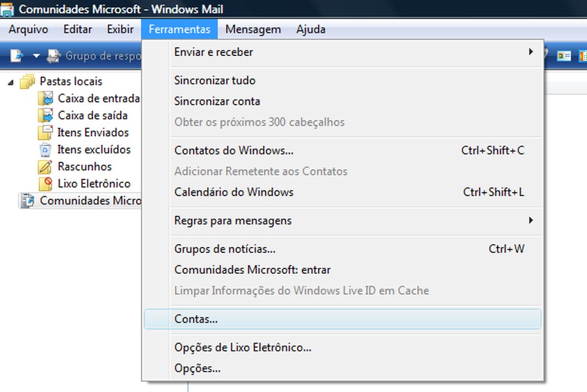The width and height of the screenshot is (587, 392).
Task: Select Contas from the Ferramentas menu
Action: coord(195,319)
